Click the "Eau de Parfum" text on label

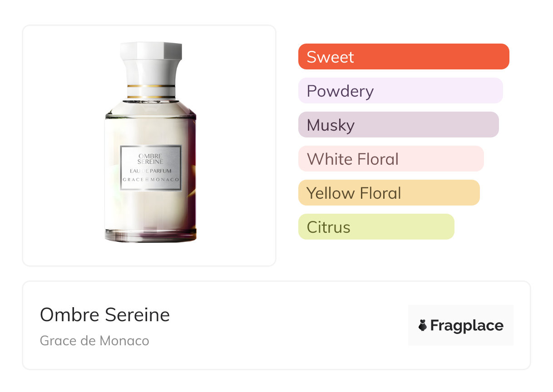click(x=151, y=171)
